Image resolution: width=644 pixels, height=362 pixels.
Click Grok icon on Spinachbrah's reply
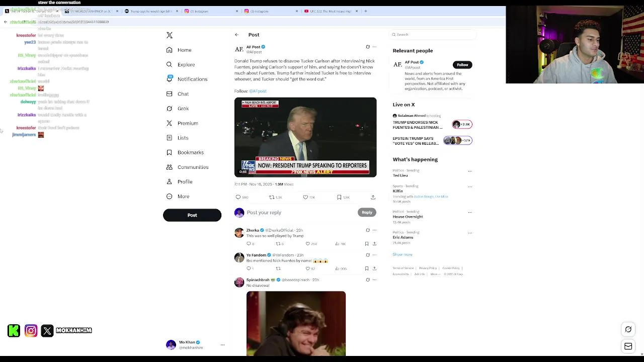(368, 280)
